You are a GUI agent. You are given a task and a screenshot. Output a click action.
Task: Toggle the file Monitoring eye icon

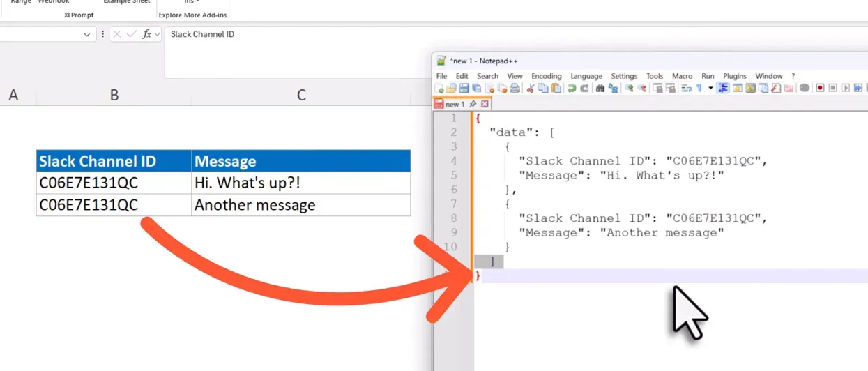(x=804, y=88)
